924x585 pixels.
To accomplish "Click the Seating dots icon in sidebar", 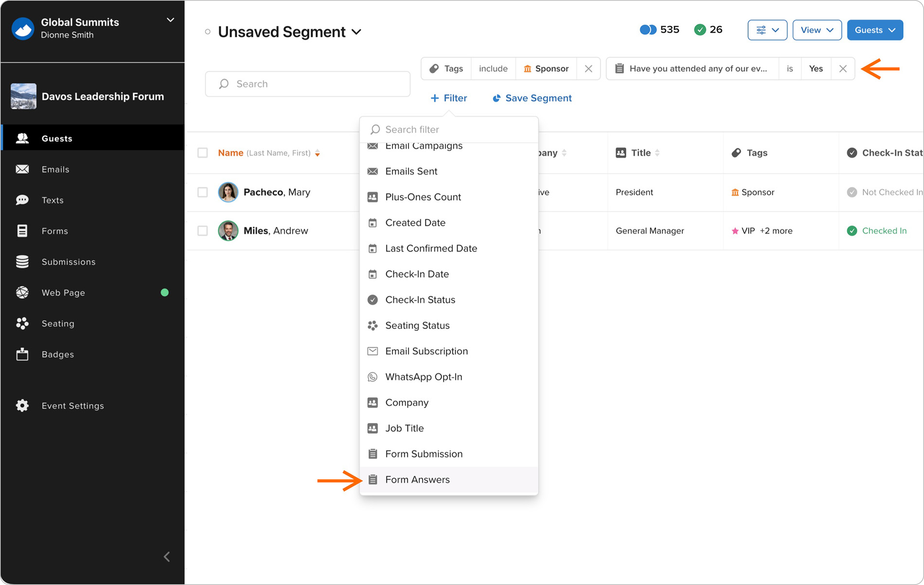I will click(x=22, y=324).
